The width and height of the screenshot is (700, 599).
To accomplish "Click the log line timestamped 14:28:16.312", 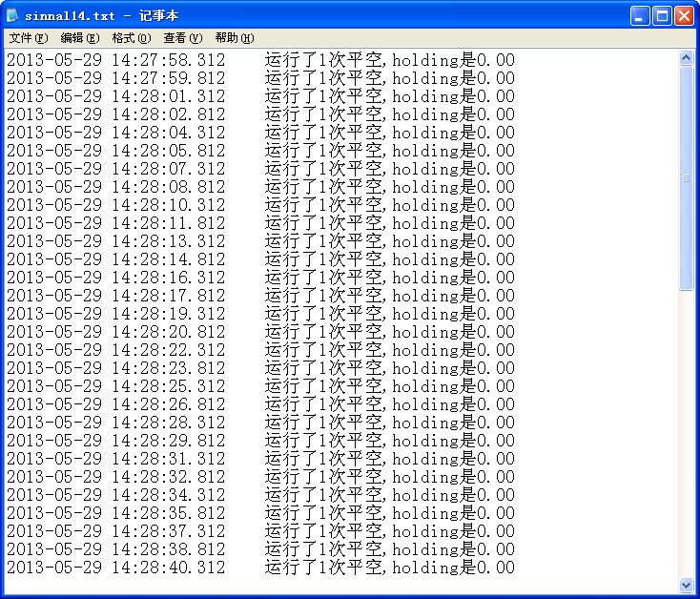I will coord(260,278).
